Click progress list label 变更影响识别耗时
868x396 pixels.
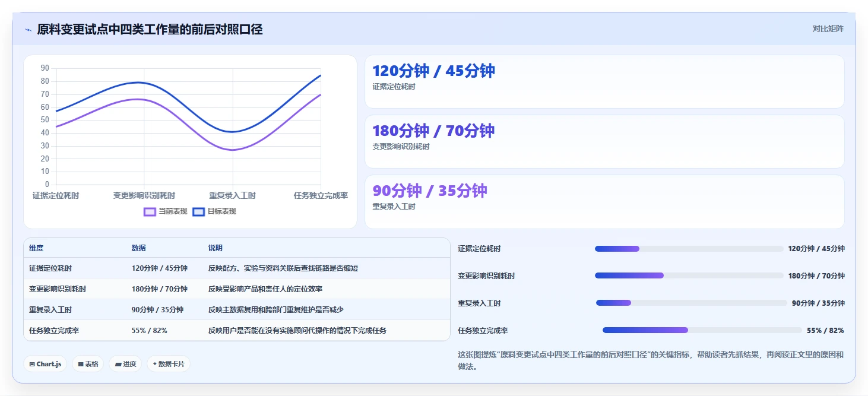click(x=486, y=276)
